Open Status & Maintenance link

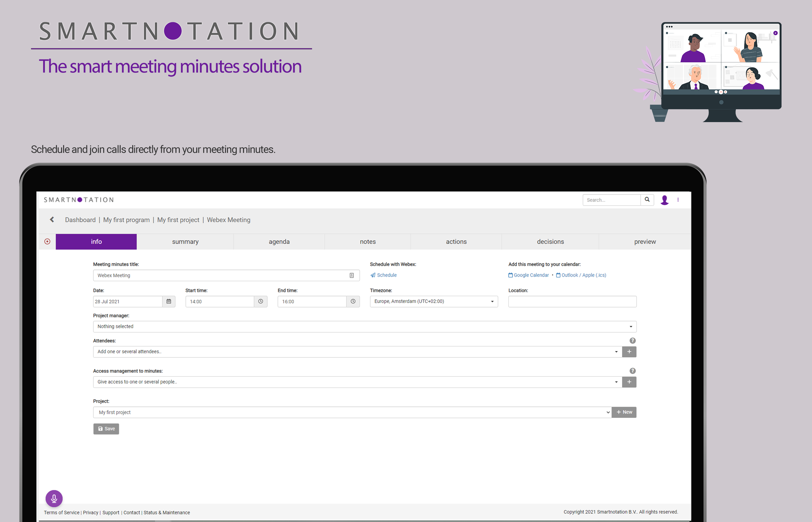(x=167, y=512)
